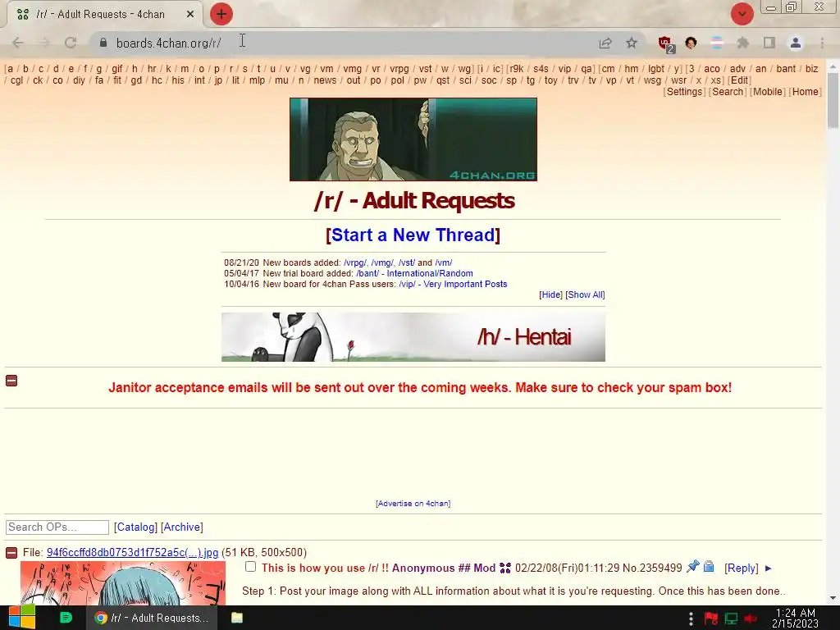
Task: Reload the page with the refresh icon
Action: click(71, 43)
